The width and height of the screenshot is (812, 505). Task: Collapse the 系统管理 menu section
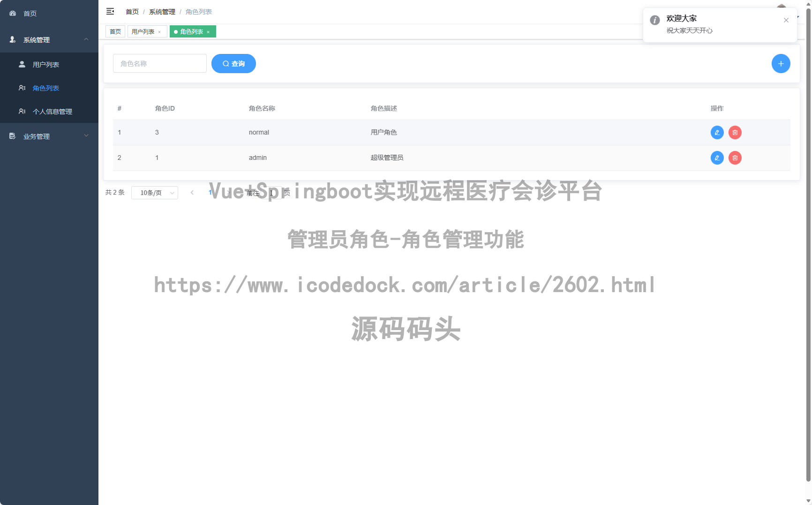click(49, 40)
